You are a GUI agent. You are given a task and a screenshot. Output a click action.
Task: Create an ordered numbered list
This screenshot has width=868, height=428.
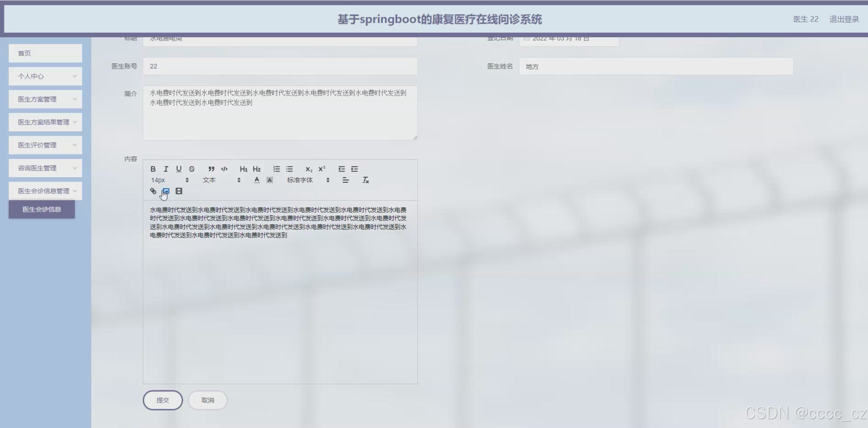click(276, 169)
